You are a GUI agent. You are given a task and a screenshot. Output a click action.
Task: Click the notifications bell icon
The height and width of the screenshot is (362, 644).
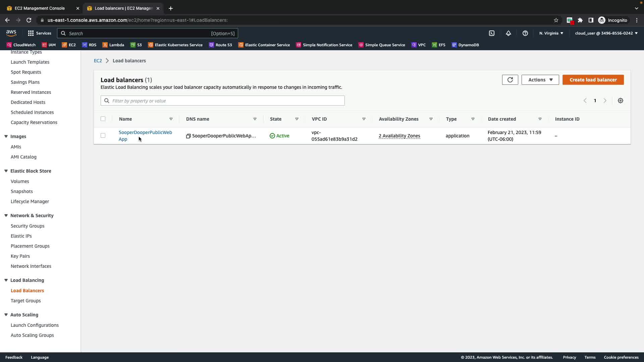508,33
